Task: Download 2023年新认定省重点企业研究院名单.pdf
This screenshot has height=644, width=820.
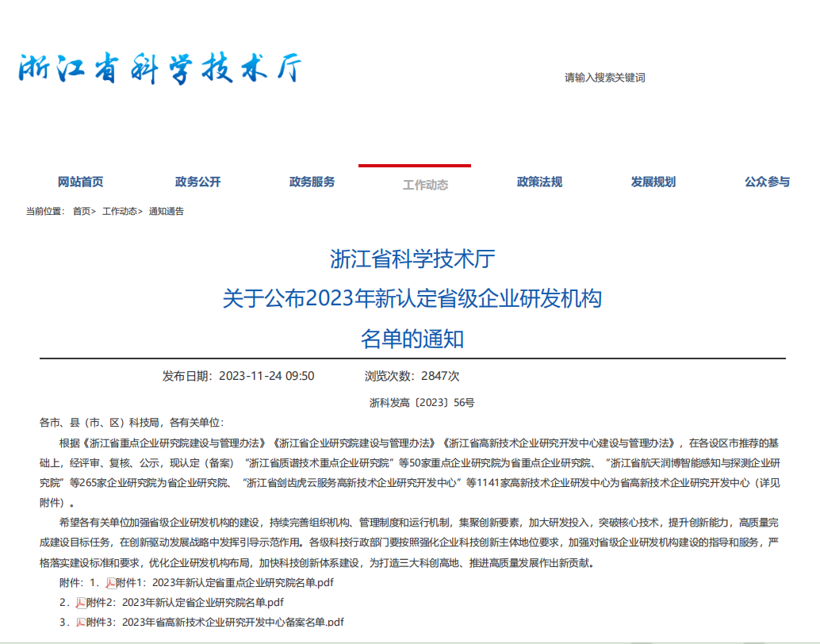Action: [230, 583]
